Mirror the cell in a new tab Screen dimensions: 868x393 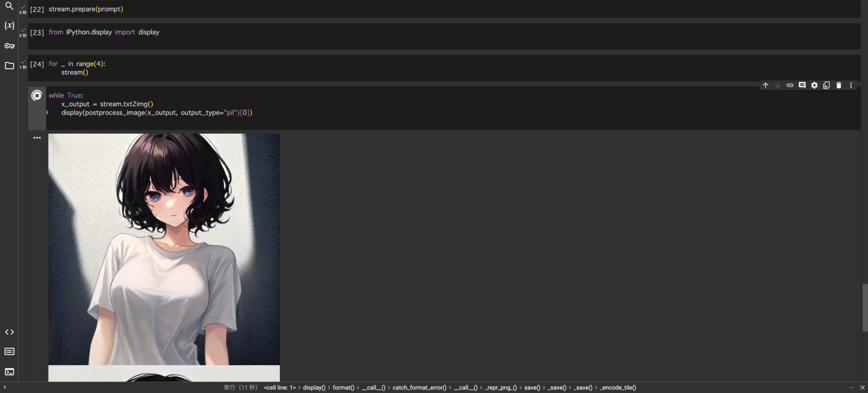tap(826, 85)
